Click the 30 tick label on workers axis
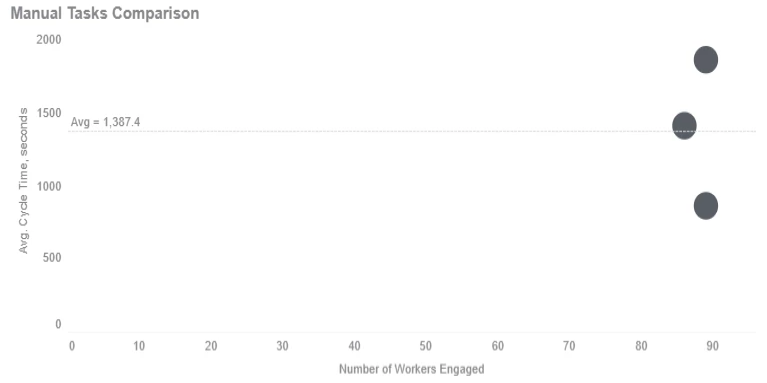The height and width of the screenshot is (383, 767). [282, 346]
